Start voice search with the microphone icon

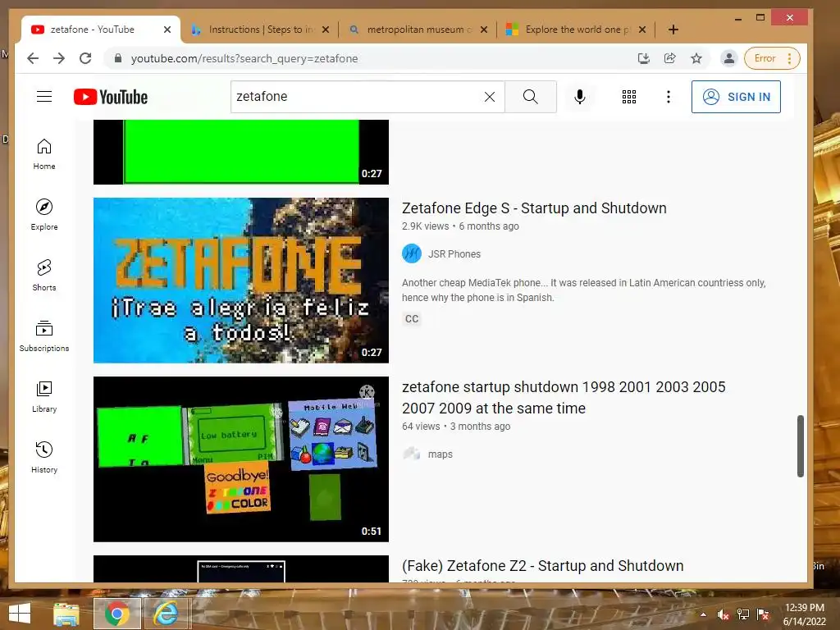pos(580,97)
